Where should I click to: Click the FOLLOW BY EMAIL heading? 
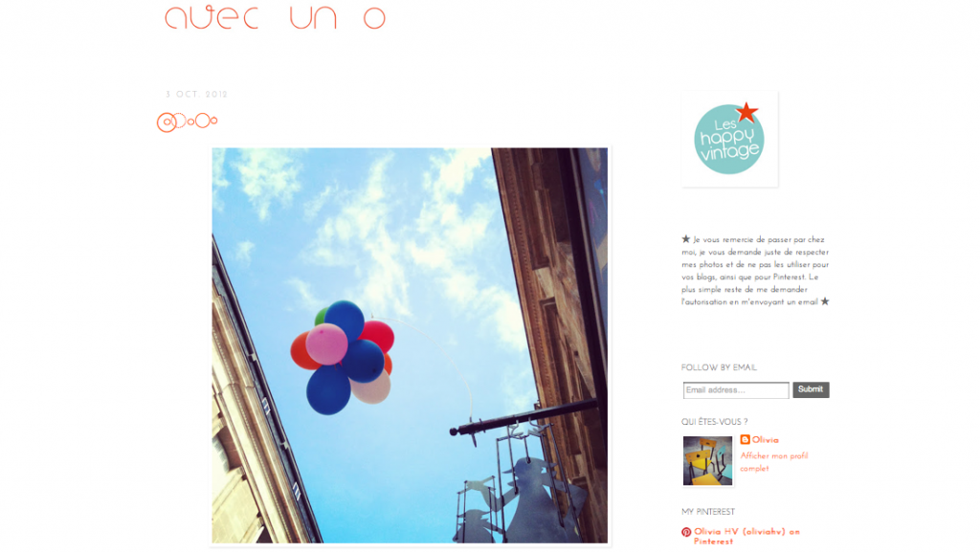tap(719, 367)
